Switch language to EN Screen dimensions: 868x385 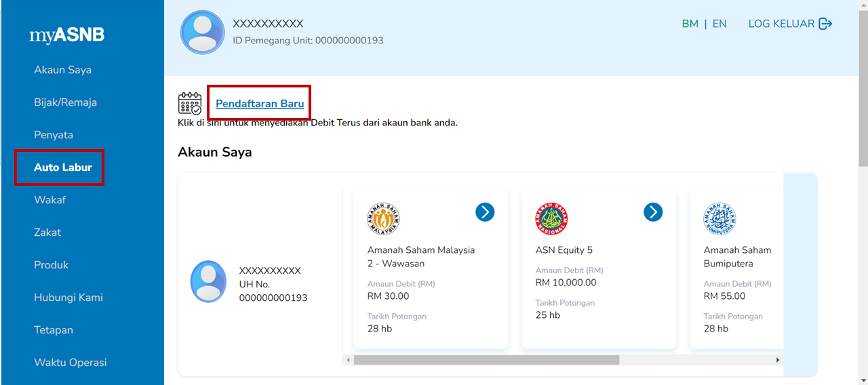pos(719,24)
